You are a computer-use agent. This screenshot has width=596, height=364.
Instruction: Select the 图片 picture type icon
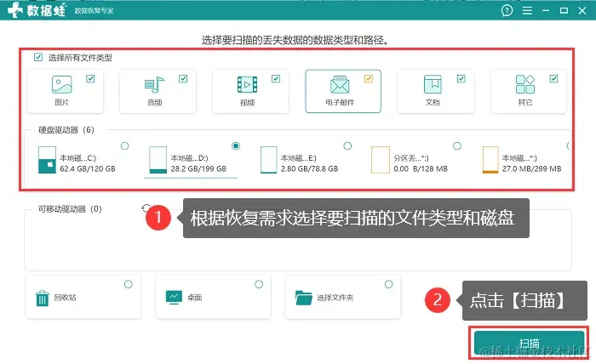61,84
